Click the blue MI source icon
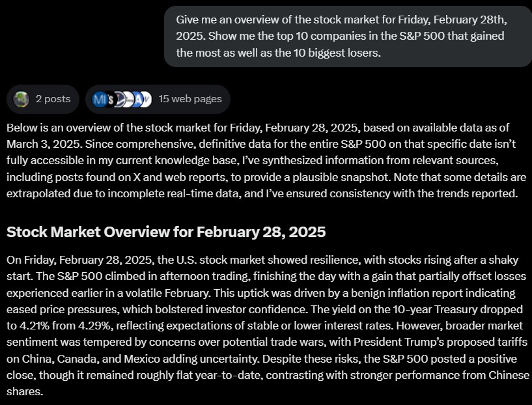Viewport: 532px width, 405px height. point(100,99)
